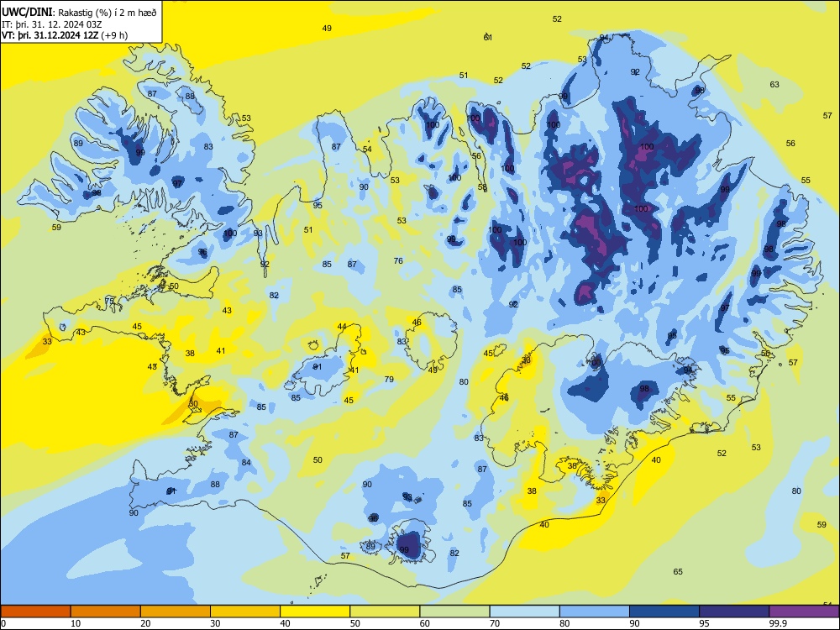840x630 pixels.
Task: Click the orange 10–20 legend swatch
Action: pos(106,612)
